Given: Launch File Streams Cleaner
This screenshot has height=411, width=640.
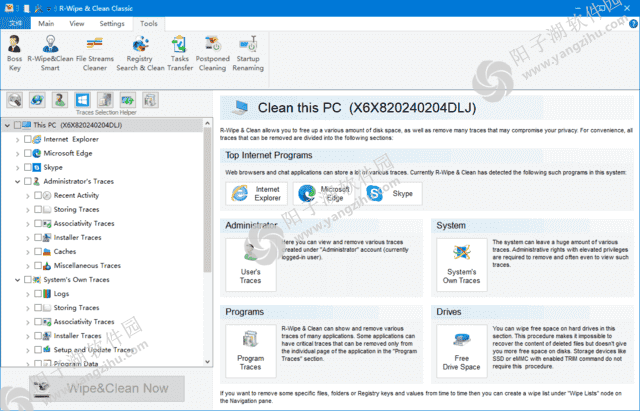Looking at the screenshot, I should pos(95,53).
